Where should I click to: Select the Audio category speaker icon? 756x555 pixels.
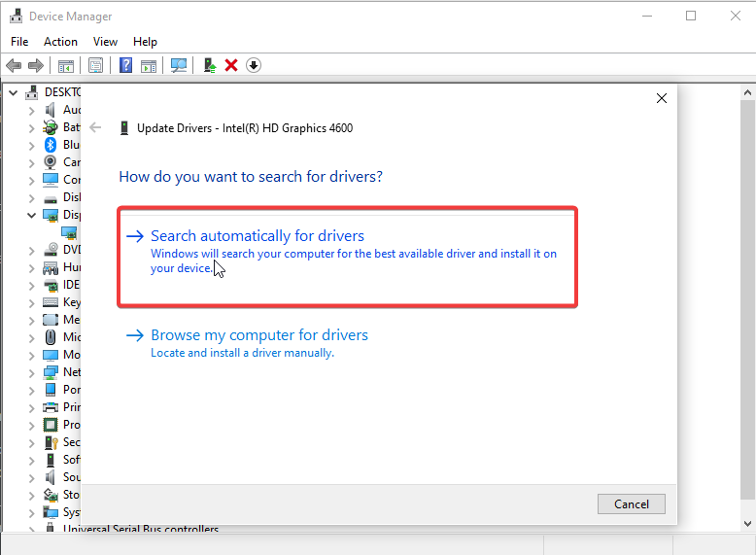pos(51,110)
